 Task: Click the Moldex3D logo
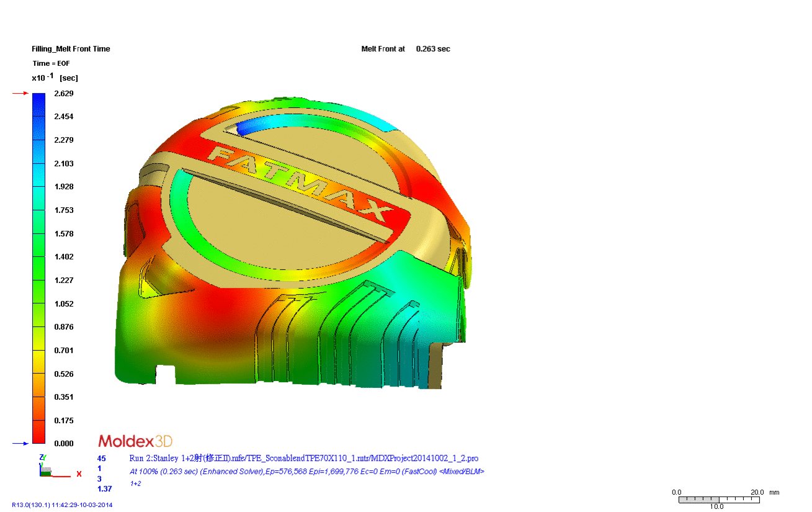pyautogui.click(x=135, y=441)
